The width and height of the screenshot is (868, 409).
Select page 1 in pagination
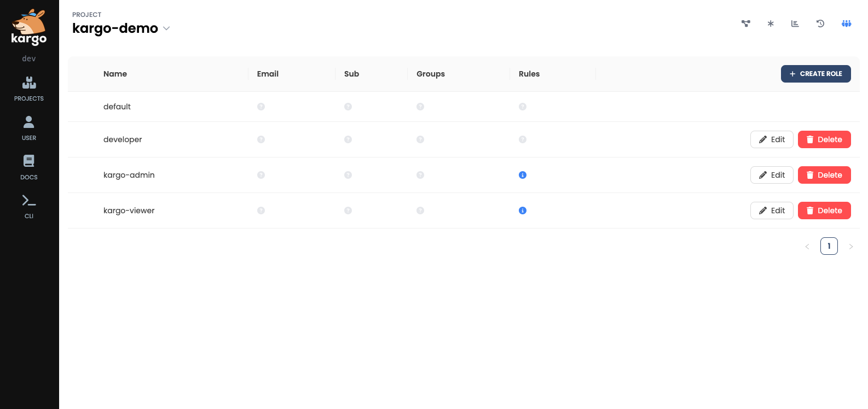click(829, 246)
